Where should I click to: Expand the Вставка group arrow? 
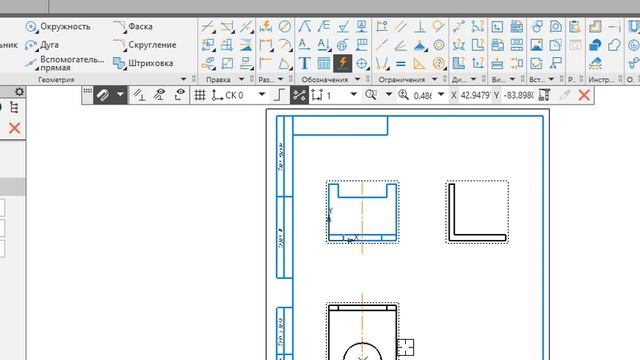coord(551,79)
